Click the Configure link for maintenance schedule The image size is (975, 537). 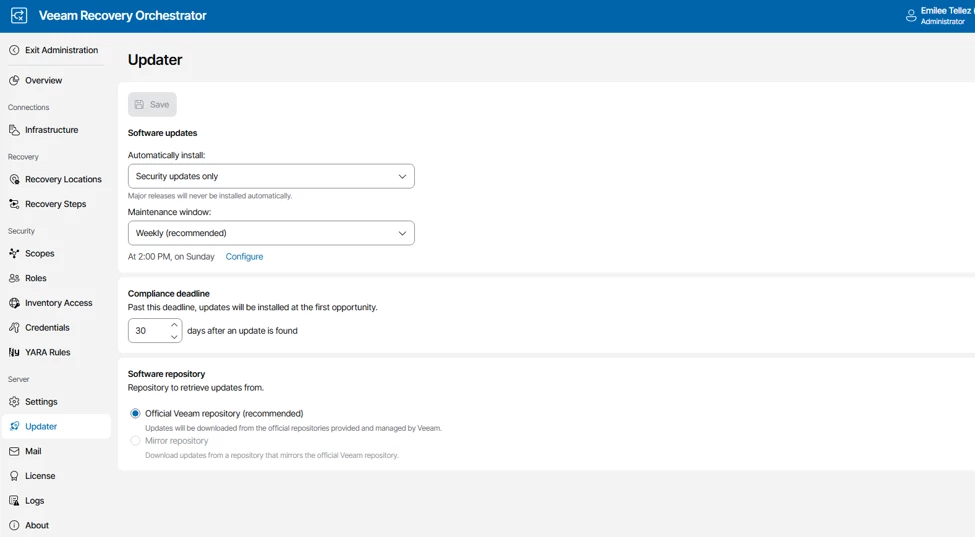pos(244,257)
